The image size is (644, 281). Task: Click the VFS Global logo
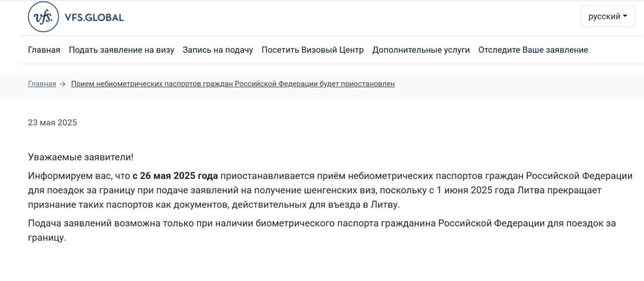[76, 17]
